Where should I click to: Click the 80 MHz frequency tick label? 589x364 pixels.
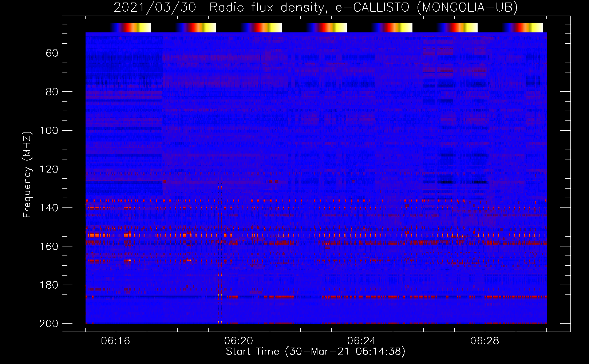(x=52, y=92)
